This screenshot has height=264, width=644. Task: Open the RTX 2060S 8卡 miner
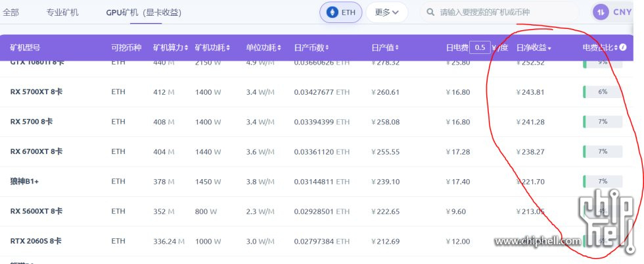35,241
